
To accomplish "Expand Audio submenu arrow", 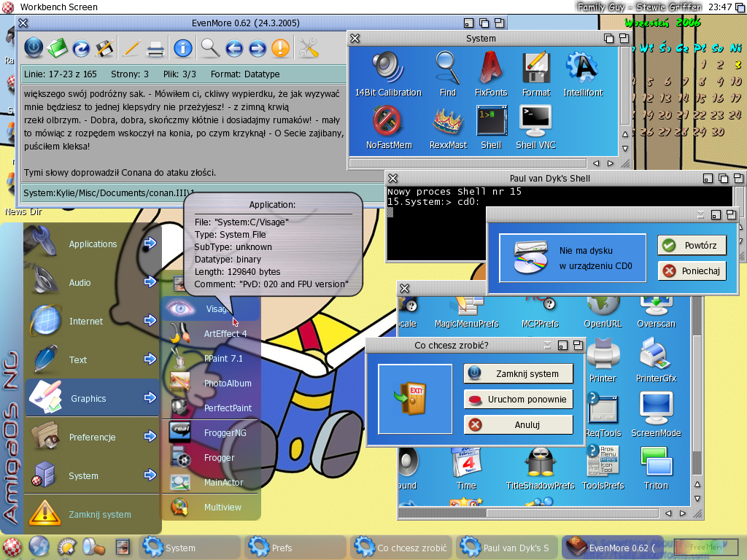I will click(x=150, y=282).
